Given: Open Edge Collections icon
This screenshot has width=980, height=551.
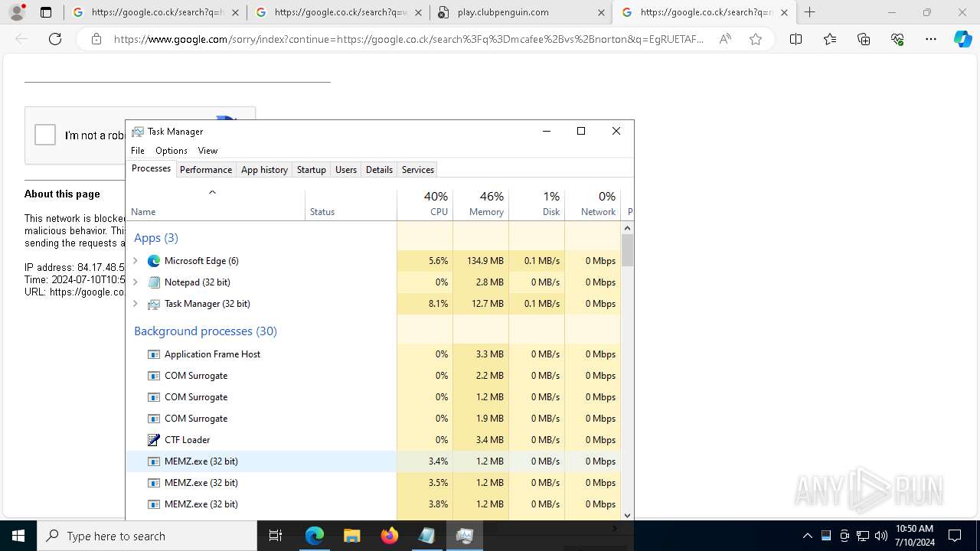Looking at the screenshot, I should pos(864,39).
